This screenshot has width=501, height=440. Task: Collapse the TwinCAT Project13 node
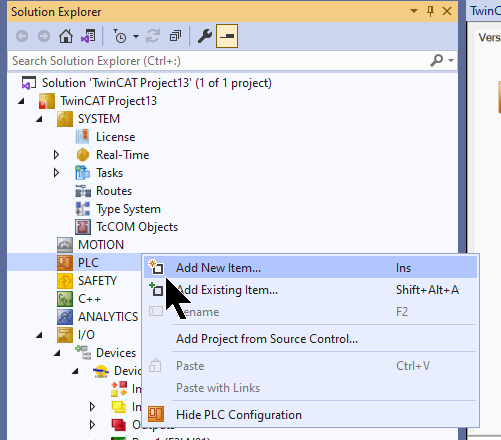[21, 101]
